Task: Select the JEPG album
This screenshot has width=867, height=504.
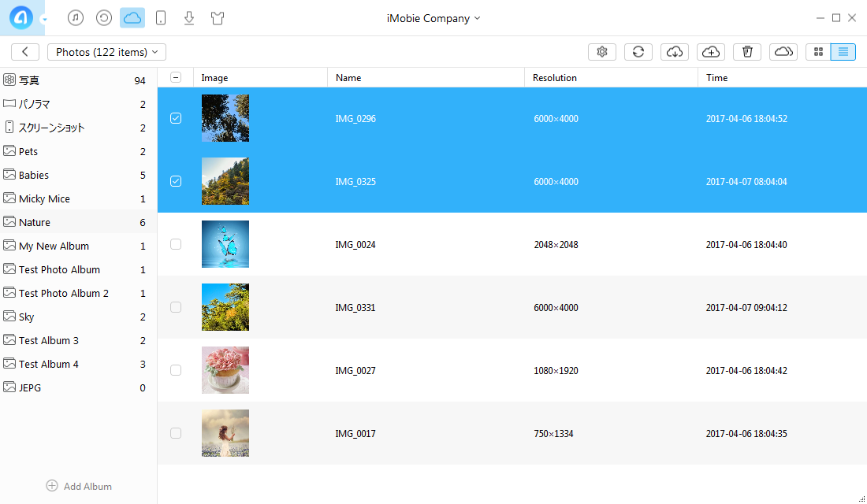Action: click(x=79, y=388)
